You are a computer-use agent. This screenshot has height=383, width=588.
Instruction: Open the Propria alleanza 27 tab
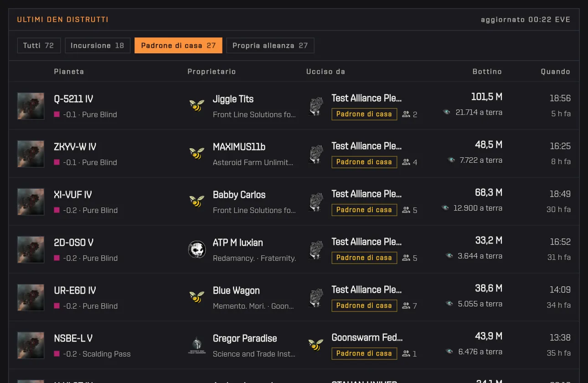pos(270,46)
